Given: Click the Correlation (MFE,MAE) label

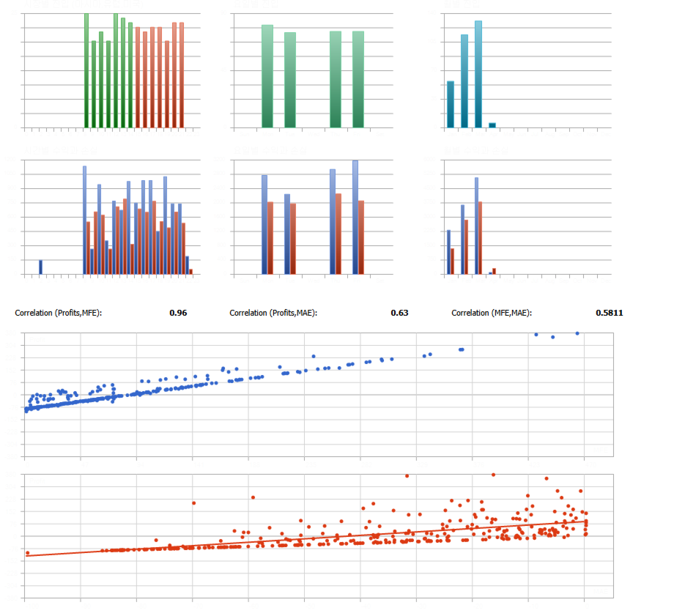Looking at the screenshot, I should coord(492,313).
